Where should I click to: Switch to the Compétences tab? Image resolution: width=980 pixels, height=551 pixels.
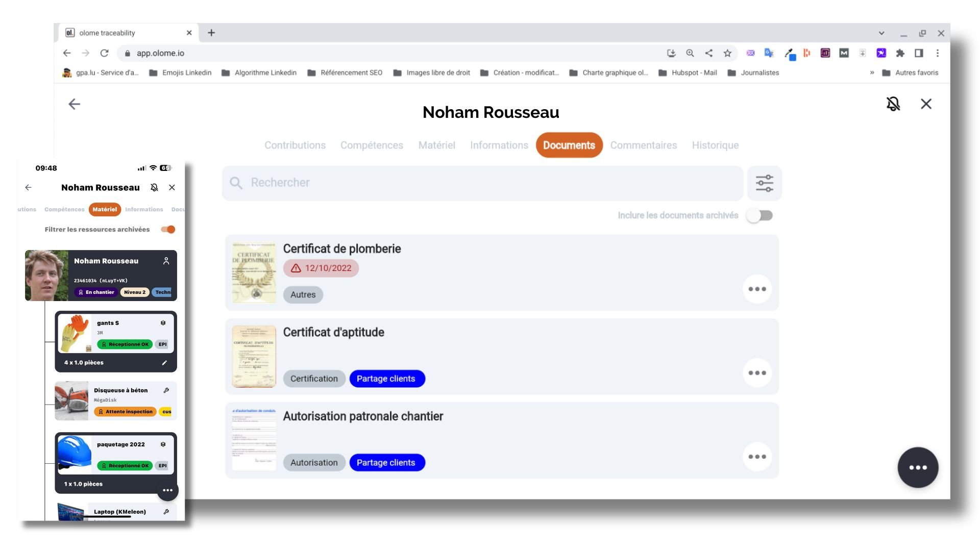371,145
